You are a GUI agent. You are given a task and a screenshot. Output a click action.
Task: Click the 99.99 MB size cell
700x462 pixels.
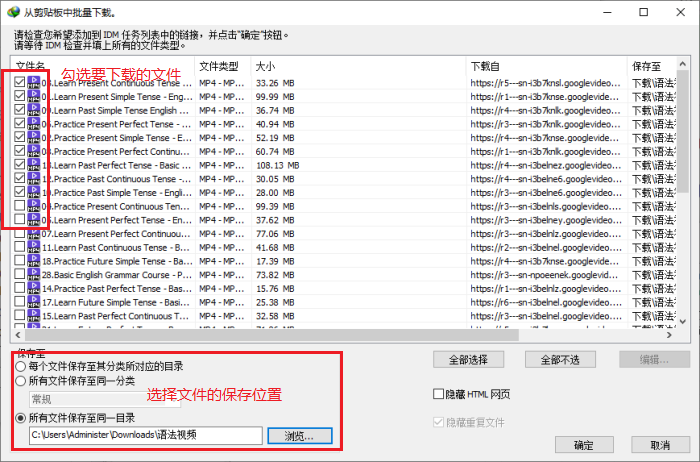coord(275,96)
